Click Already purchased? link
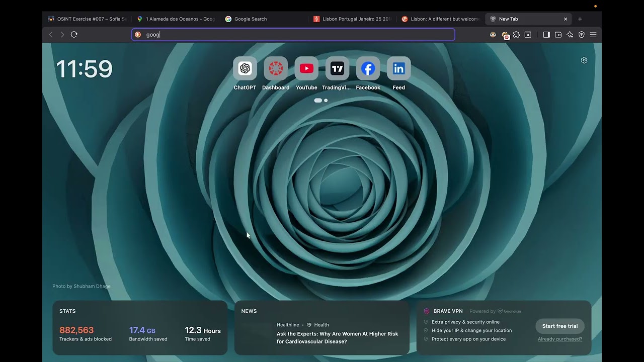 [560, 339]
